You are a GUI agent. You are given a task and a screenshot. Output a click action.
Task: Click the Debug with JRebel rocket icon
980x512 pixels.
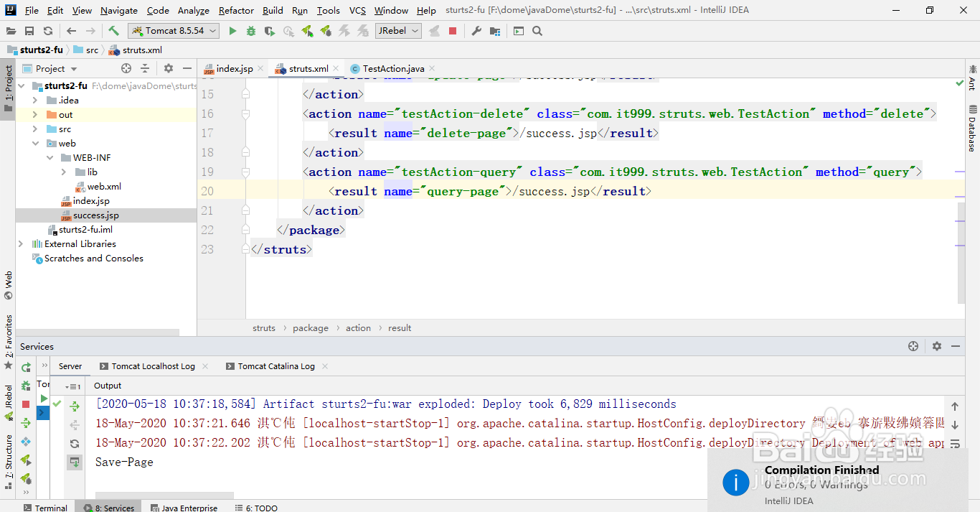[x=326, y=31]
